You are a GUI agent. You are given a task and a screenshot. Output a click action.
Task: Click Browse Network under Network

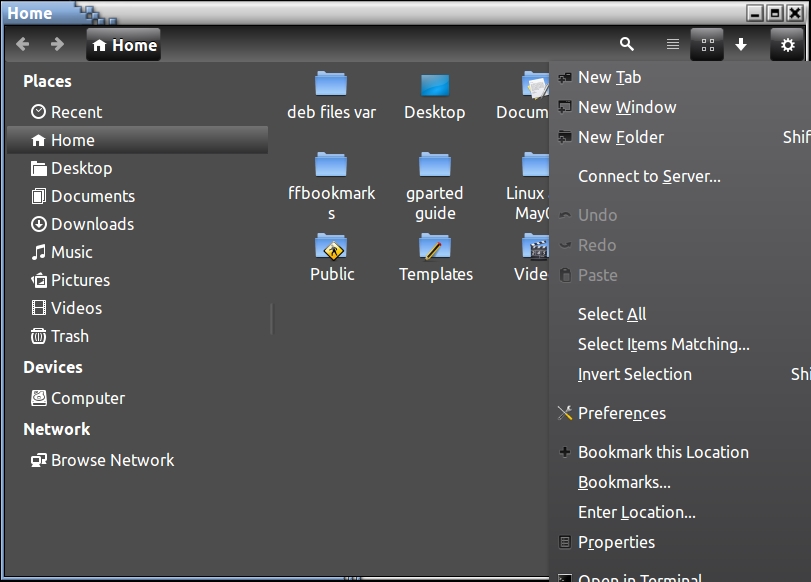[112, 460]
